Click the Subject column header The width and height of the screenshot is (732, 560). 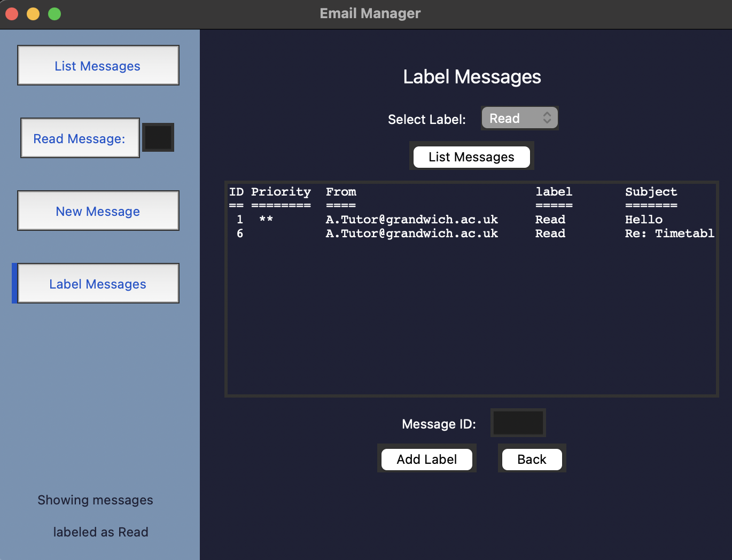(651, 192)
